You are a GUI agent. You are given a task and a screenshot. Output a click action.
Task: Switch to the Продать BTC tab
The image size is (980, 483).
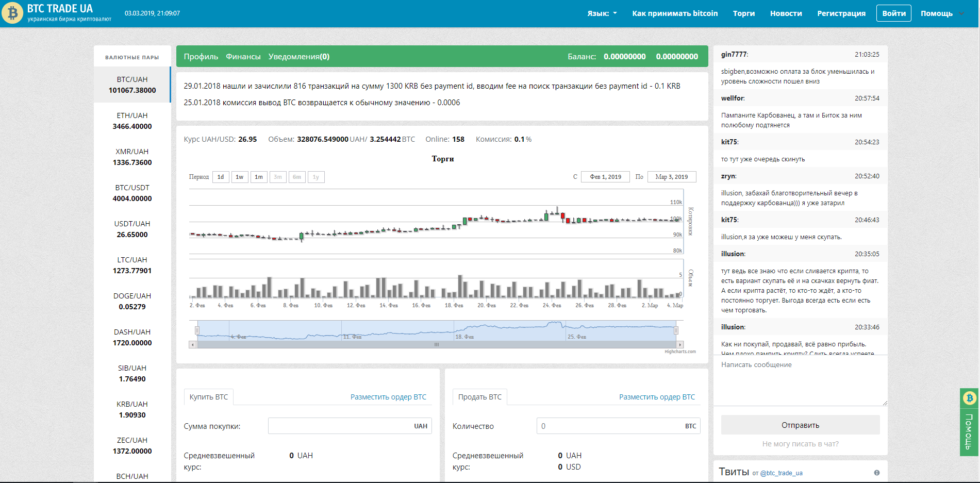[x=479, y=397]
